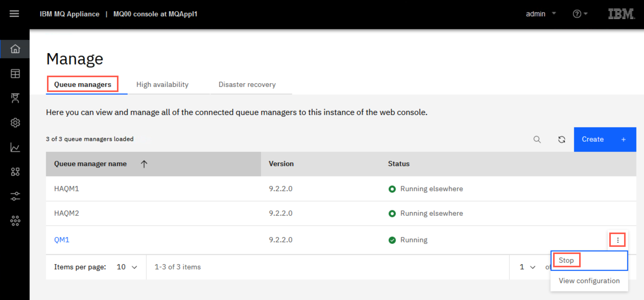Click 'MQ00 console at MQAppl1' header text
The width and height of the screenshot is (644, 300).
(x=155, y=14)
